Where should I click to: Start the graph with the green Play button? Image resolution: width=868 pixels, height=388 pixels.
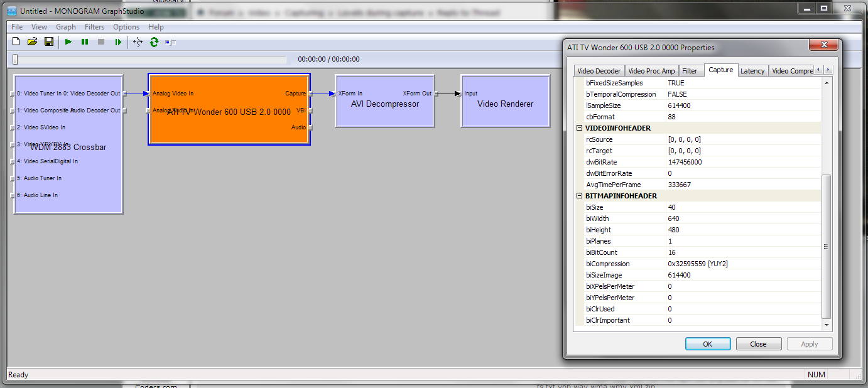[x=68, y=42]
